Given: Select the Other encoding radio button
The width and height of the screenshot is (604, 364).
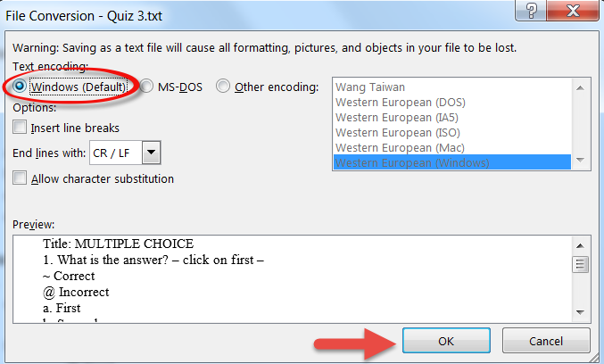Looking at the screenshot, I should 223,86.
